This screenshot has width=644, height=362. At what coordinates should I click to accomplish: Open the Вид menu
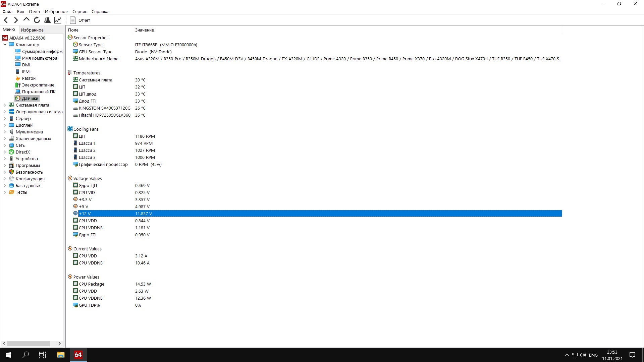pyautogui.click(x=20, y=11)
